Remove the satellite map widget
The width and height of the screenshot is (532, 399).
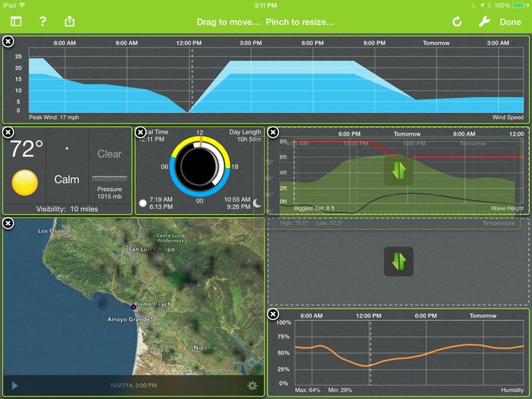click(8, 223)
